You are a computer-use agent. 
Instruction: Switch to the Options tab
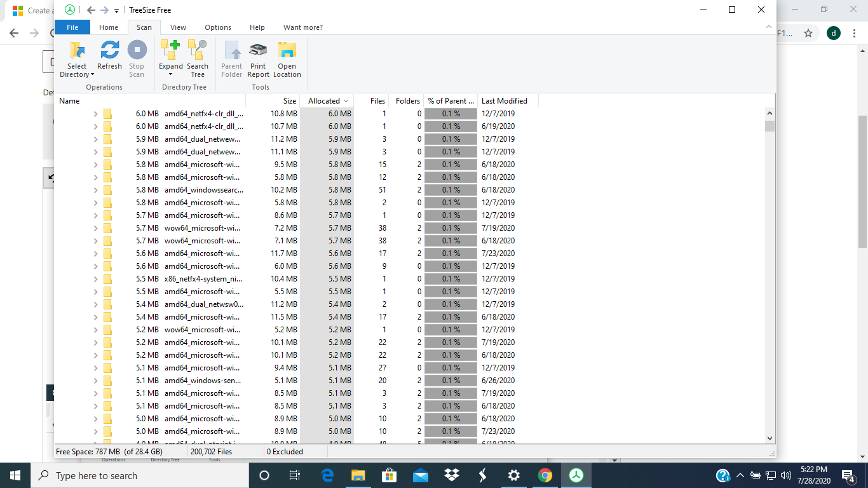218,27
